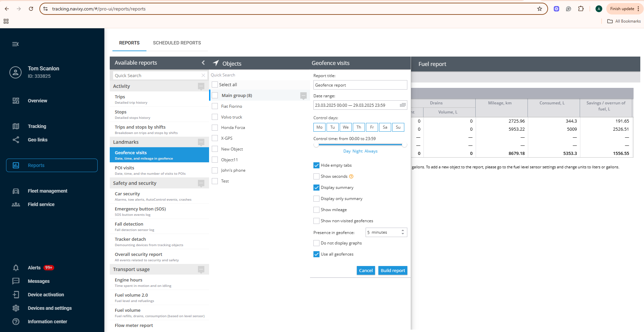Screen dimensions: 644x332
Task: Switch to the Reports tab
Action: pos(129,43)
